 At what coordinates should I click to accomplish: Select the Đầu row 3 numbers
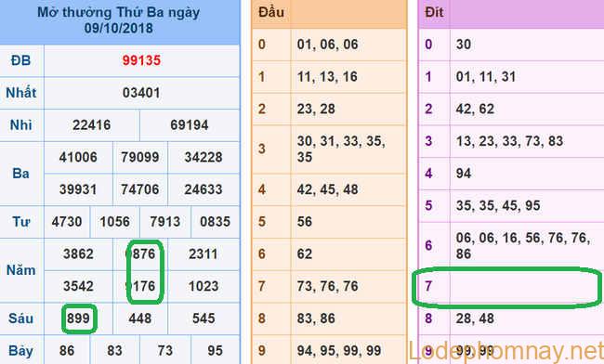(x=341, y=149)
